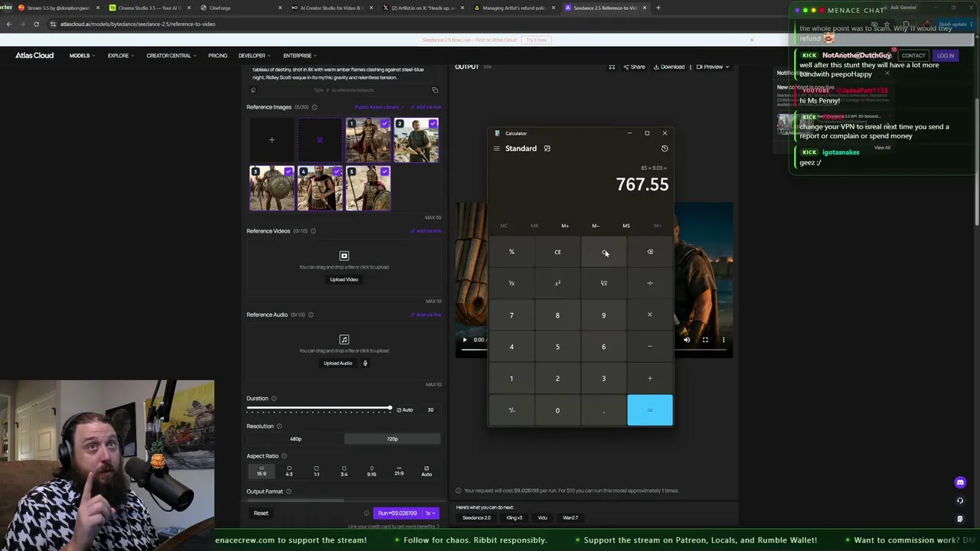Click the plus key in Calculator

click(650, 378)
